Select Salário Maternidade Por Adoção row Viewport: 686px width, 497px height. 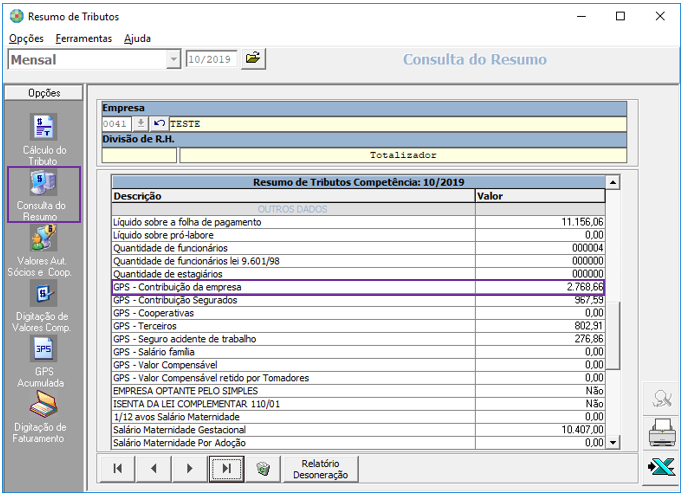358,443
